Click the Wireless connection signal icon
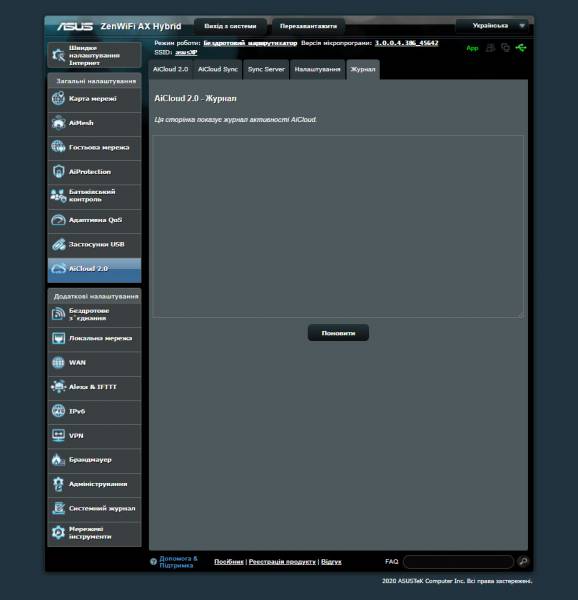The width and height of the screenshot is (578, 600). [x=58, y=314]
